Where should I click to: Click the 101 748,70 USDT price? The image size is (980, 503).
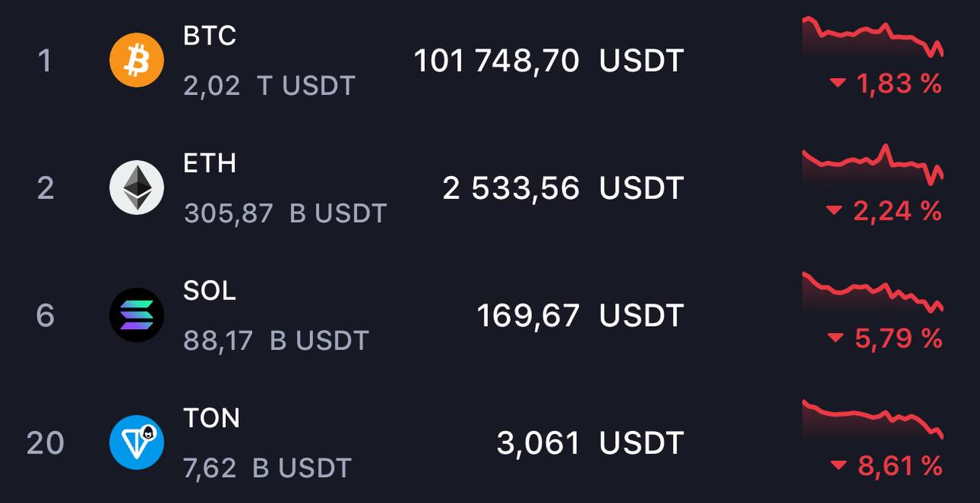[x=548, y=60]
